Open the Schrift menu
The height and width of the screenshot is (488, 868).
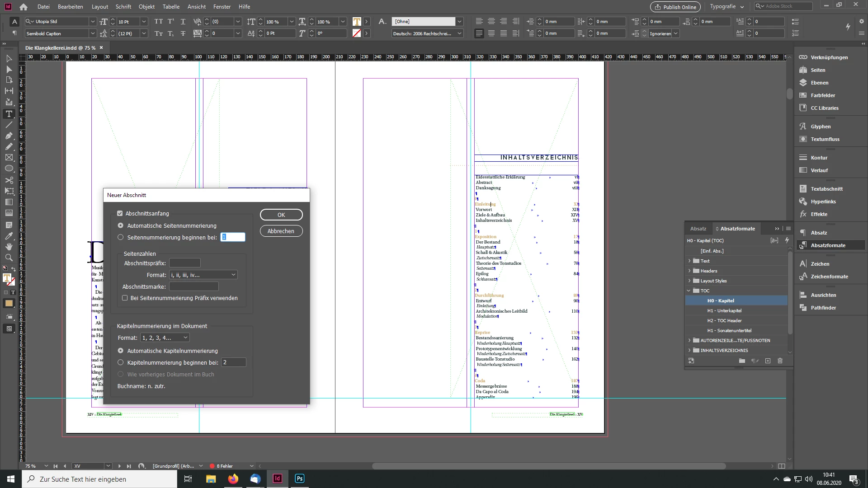pyautogui.click(x=123, y=6)
